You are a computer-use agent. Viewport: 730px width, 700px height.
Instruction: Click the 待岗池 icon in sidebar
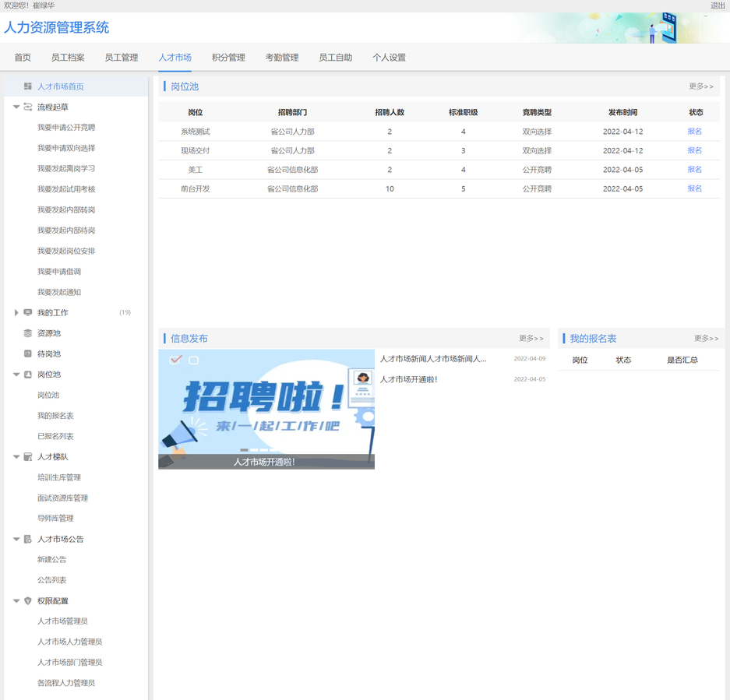(28, 354)
